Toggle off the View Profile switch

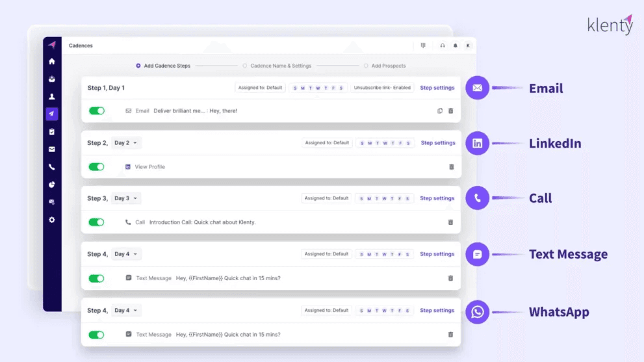(x=97, y=166)
